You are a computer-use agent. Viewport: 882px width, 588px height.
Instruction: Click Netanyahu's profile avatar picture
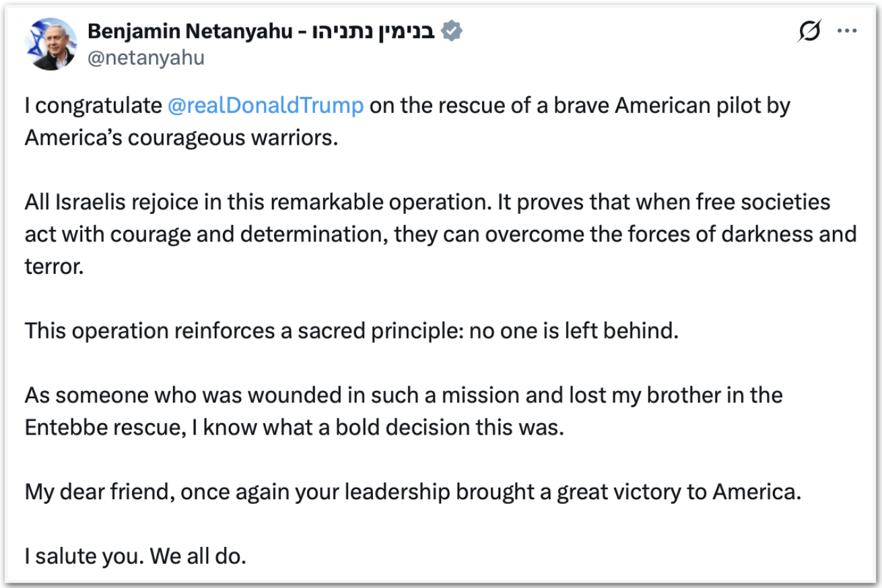[51, 44]
